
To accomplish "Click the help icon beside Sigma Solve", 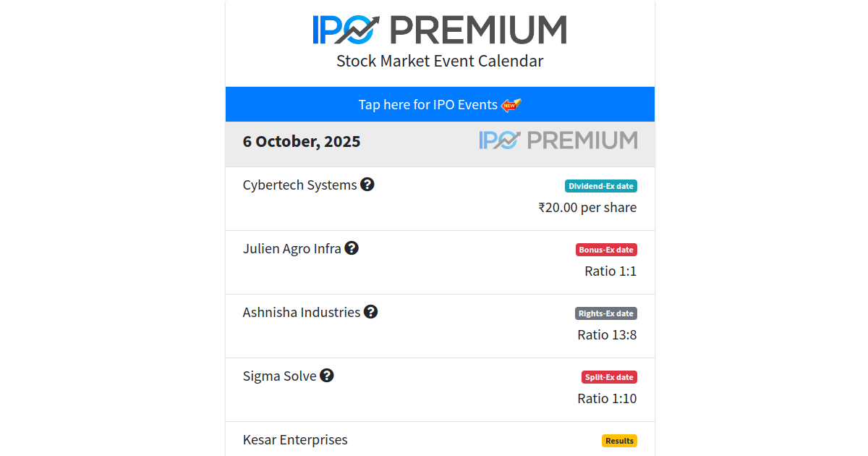I will 327,376.
